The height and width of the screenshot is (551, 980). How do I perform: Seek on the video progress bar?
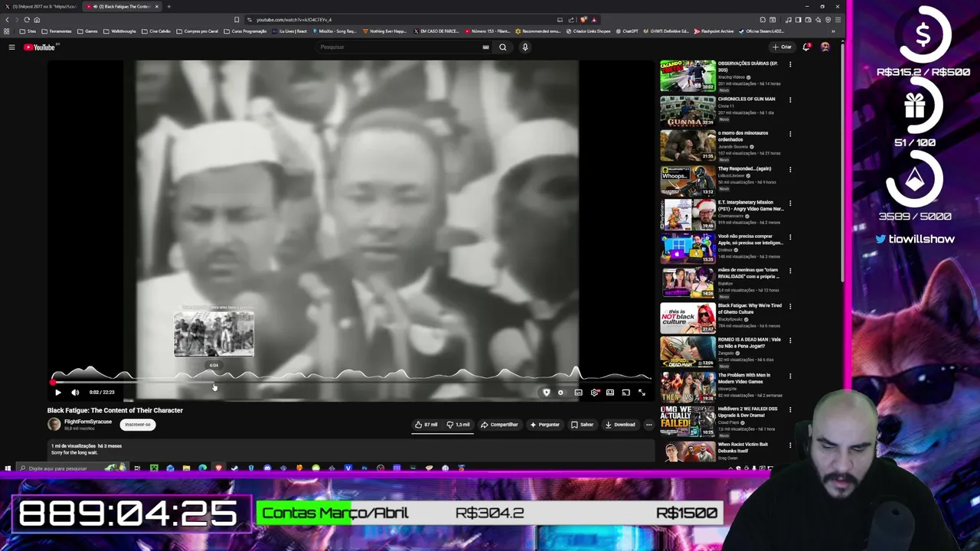click(x=351, y=382)
